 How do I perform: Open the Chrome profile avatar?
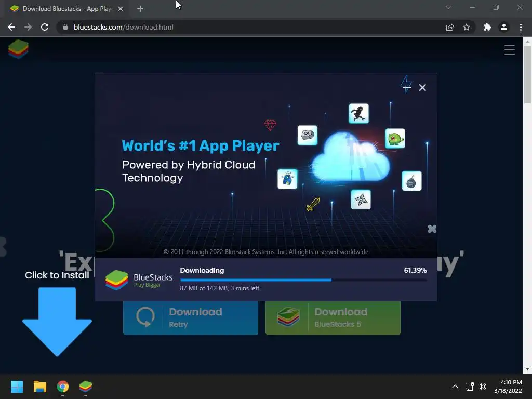pos(504,27)
